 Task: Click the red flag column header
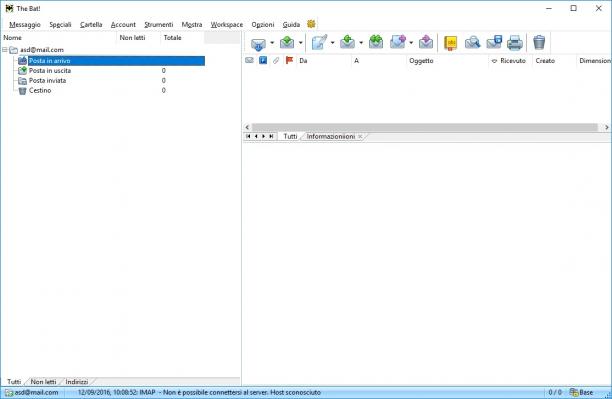pos(289,61)
